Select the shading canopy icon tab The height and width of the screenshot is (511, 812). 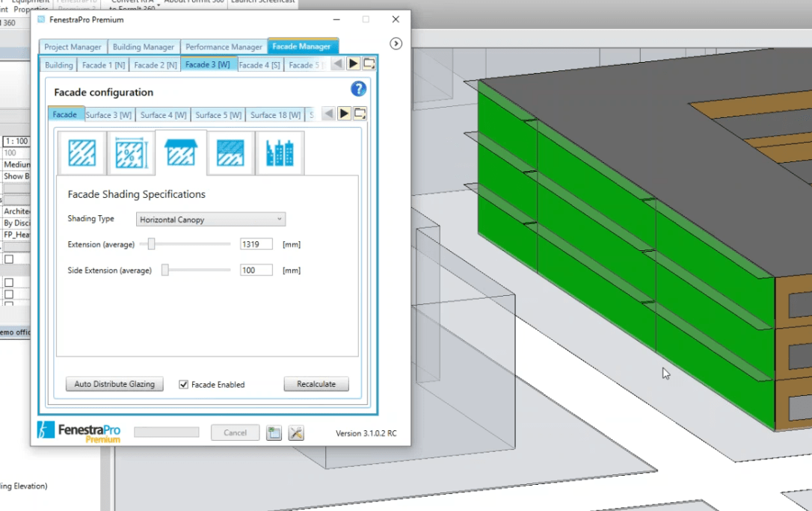181,152
